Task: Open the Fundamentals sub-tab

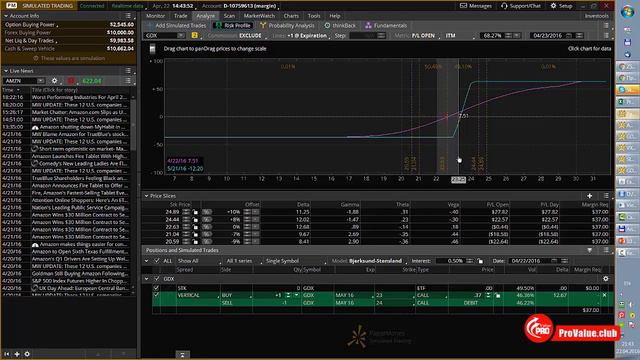Action: coord(386,25)
